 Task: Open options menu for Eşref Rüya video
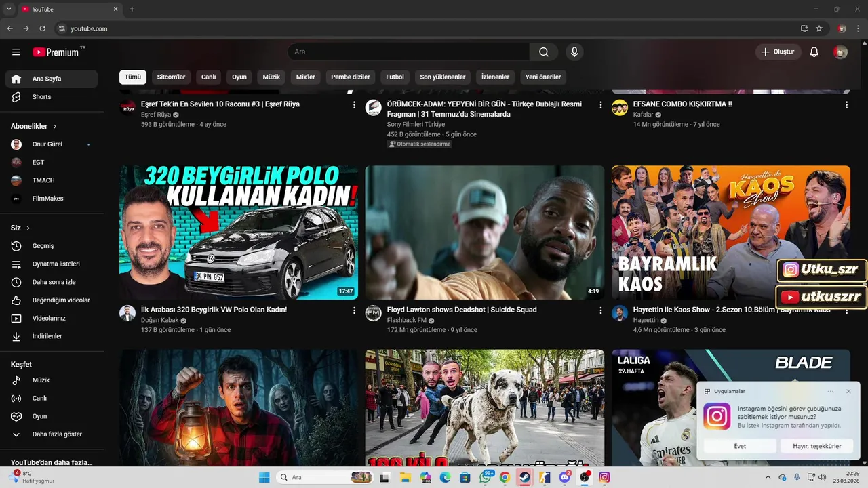tap(354, 105)
